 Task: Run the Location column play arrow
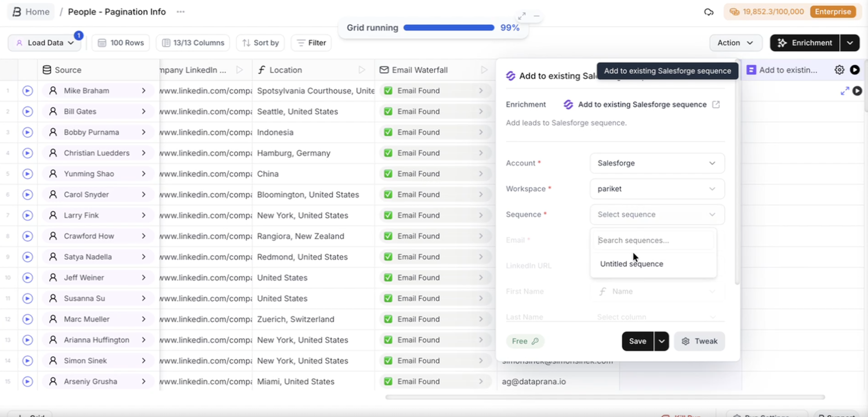(361, 70)
